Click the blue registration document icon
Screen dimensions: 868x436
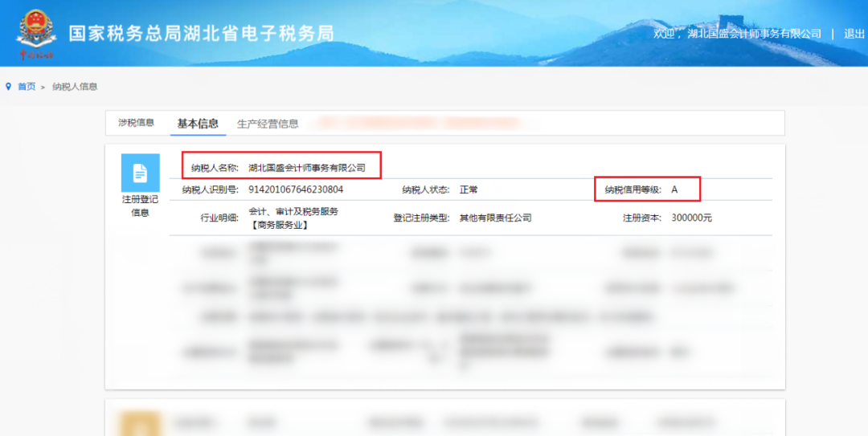(x=141, y=173)
